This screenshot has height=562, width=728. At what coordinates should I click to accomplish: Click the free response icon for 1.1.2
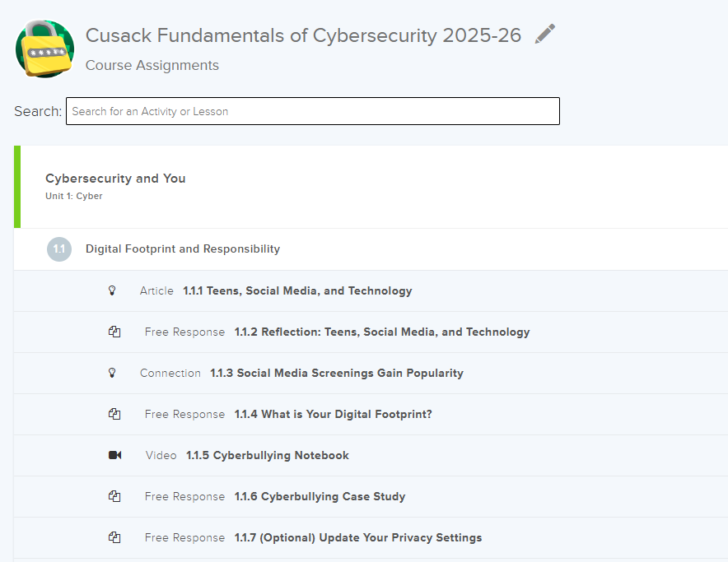[x=114, y=332]
